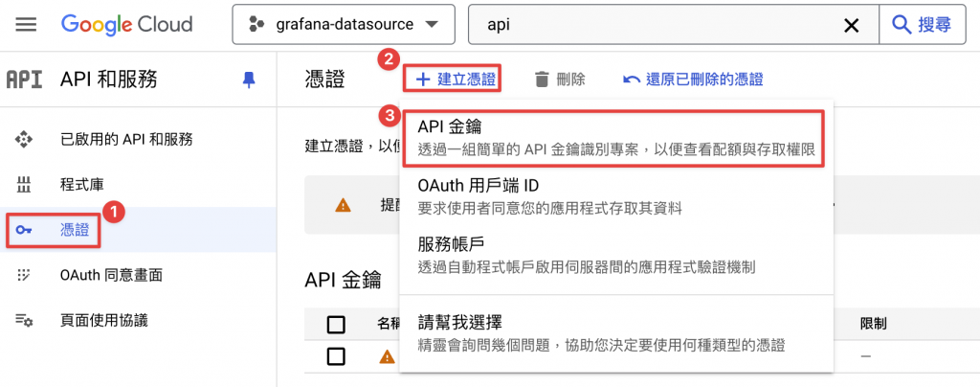Click the key icon beside 憑證
The height and width of the screenshot is (387, 980).
[x=24, y=230]
